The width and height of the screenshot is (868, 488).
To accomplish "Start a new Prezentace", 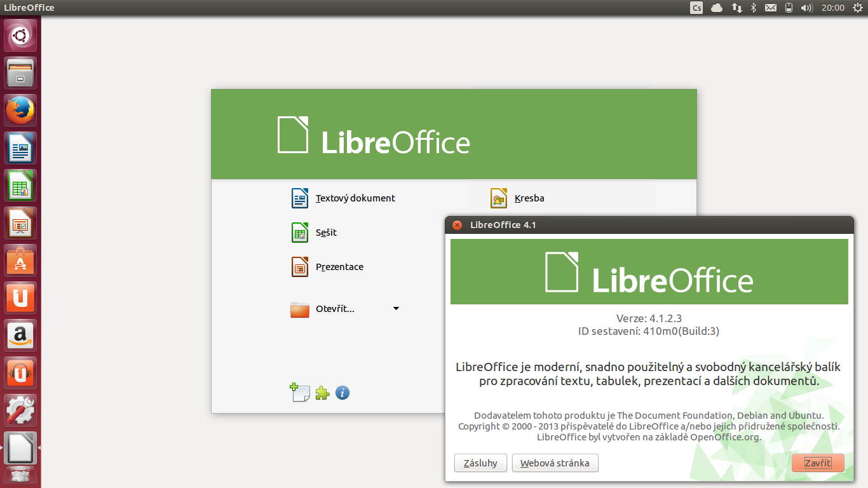I will point(340,266).
